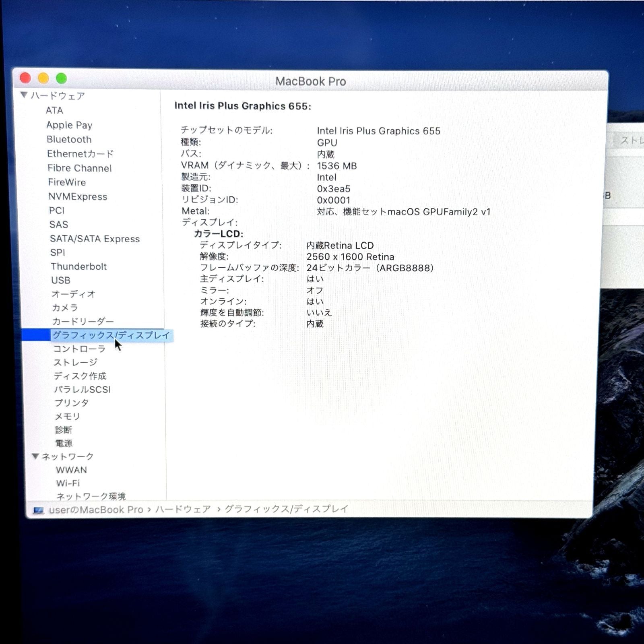Screen dimensions: 644x644
Task: Open the SATA/SATA Express entry
Action: [95, 239]
